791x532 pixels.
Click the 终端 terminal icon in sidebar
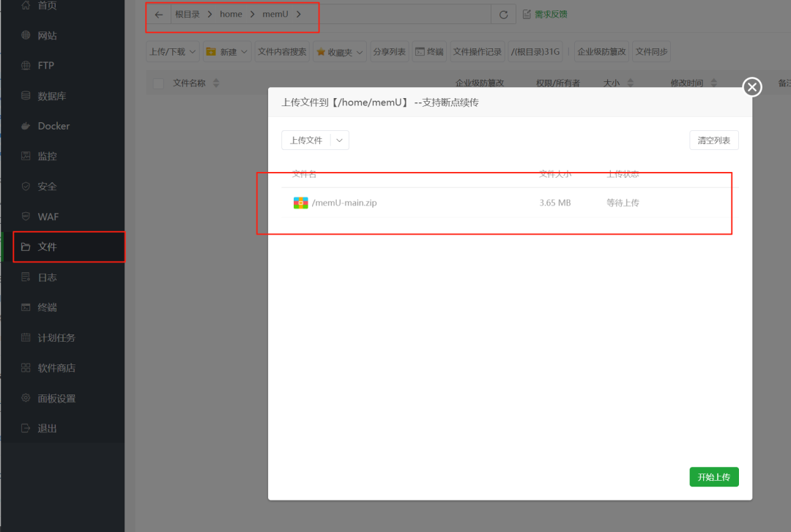tap(26, 307)
